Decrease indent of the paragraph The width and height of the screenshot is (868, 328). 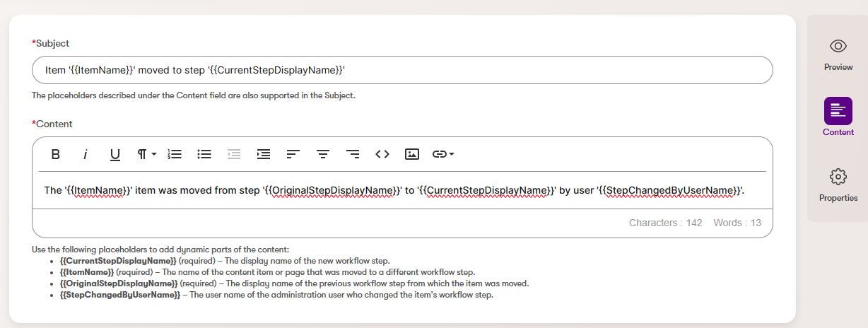(234, 154)
